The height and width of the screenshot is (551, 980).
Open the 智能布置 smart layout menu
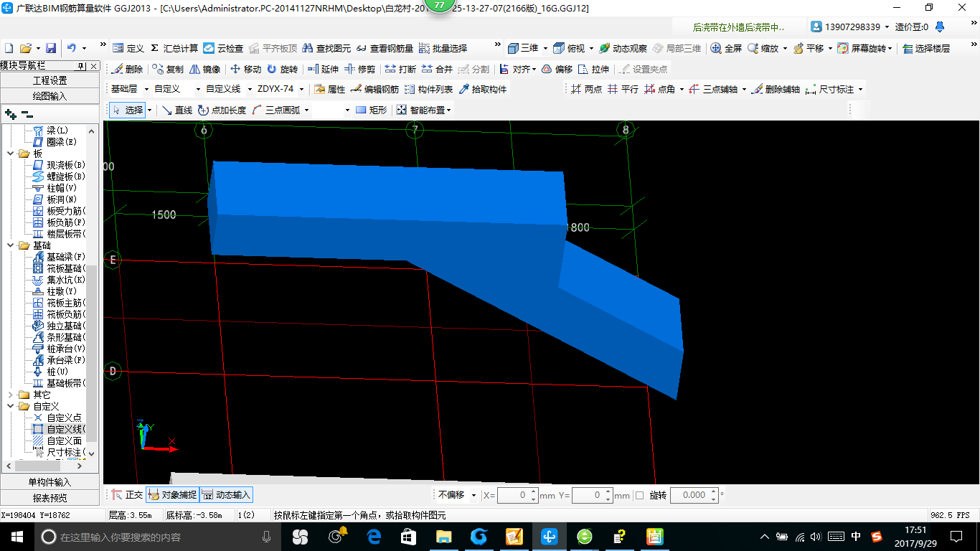(x=424, y=110)
